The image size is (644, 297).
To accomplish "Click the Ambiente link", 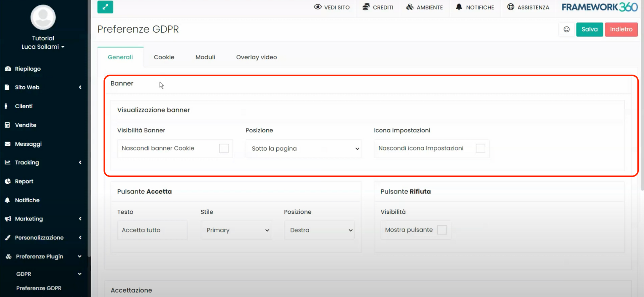I will click(425, 7).
